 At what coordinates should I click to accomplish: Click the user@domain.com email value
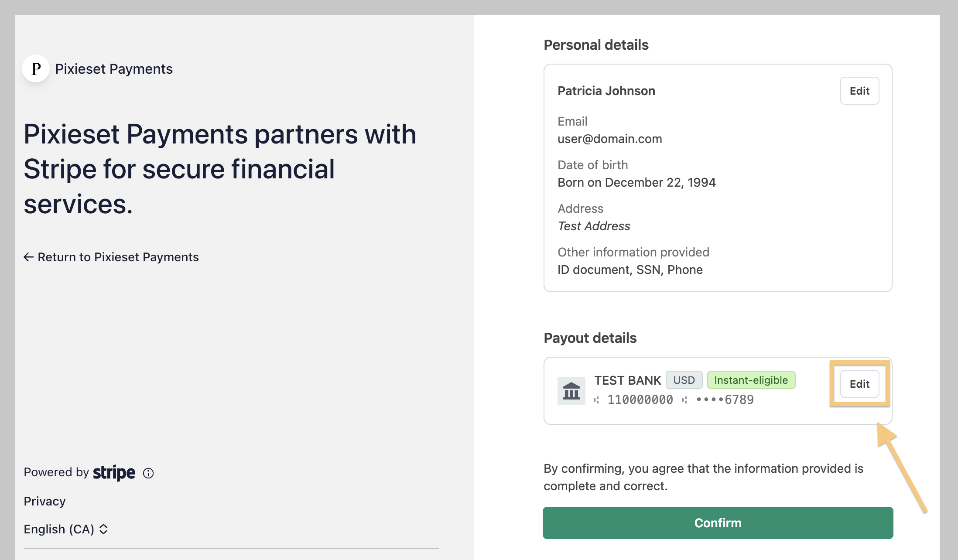(x=609, y=139)
